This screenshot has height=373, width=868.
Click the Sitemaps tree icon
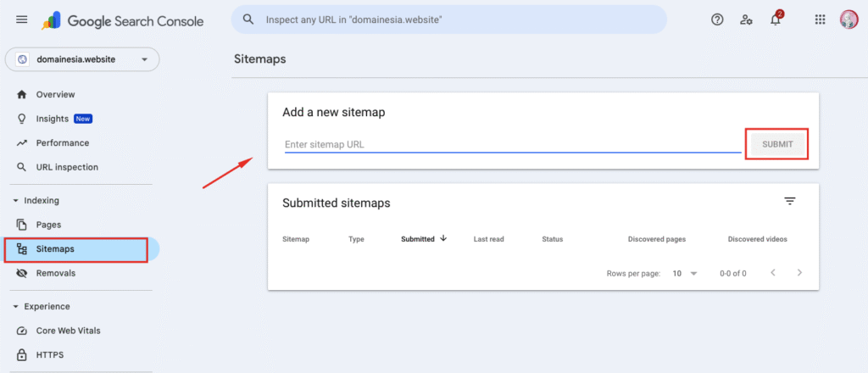point(21,249)
